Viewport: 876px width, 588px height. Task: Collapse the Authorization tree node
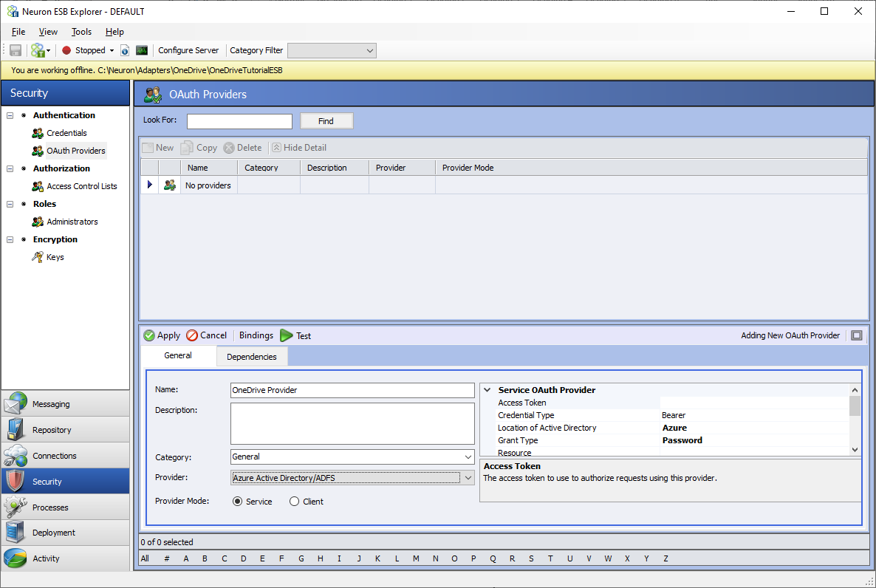click(10, 168)
